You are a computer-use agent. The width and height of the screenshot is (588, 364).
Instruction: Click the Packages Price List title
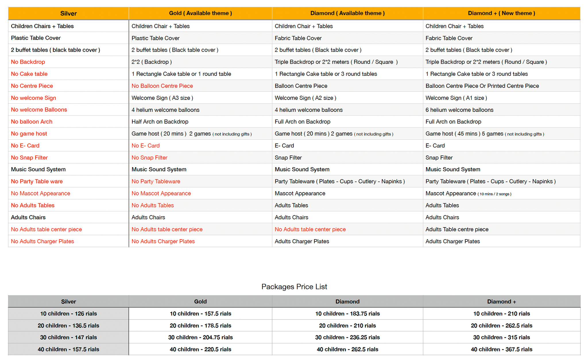[x=294, y=287]
